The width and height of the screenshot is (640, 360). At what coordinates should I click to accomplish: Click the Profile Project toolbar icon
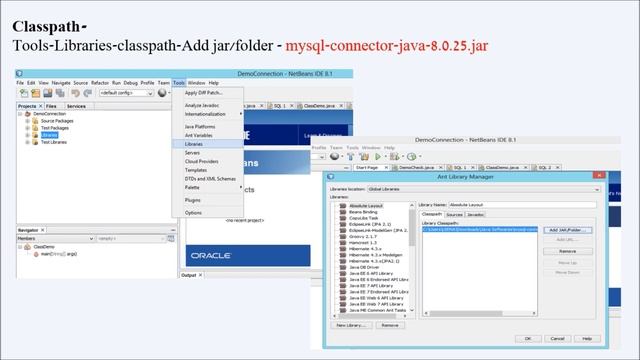412,156
